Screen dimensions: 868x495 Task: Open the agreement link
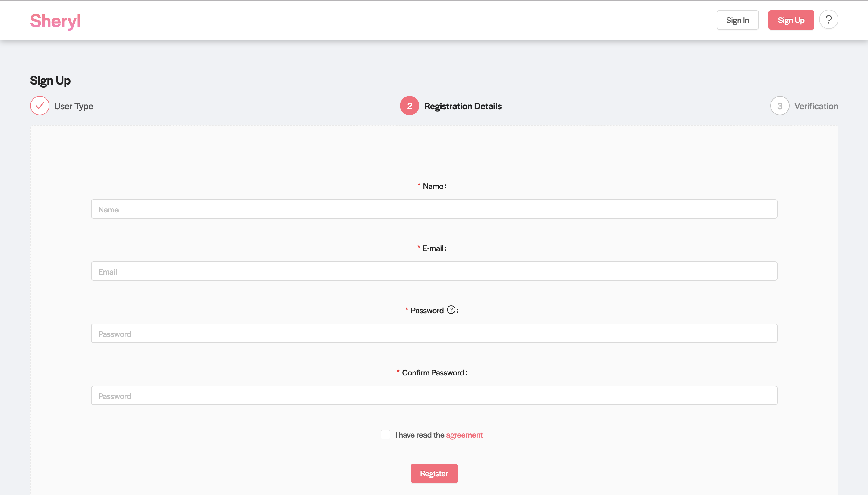pos(464,435)
